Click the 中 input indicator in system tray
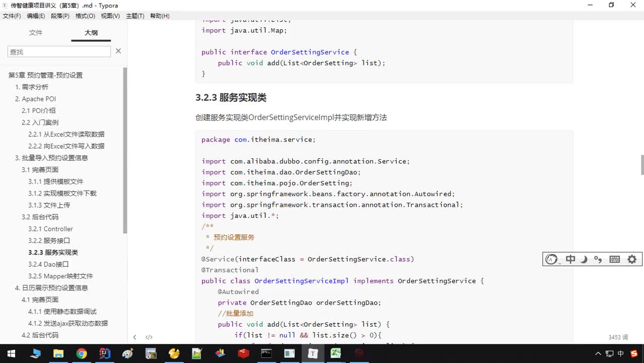The height and width of the screenshot is (363, 644). [621, 353]
